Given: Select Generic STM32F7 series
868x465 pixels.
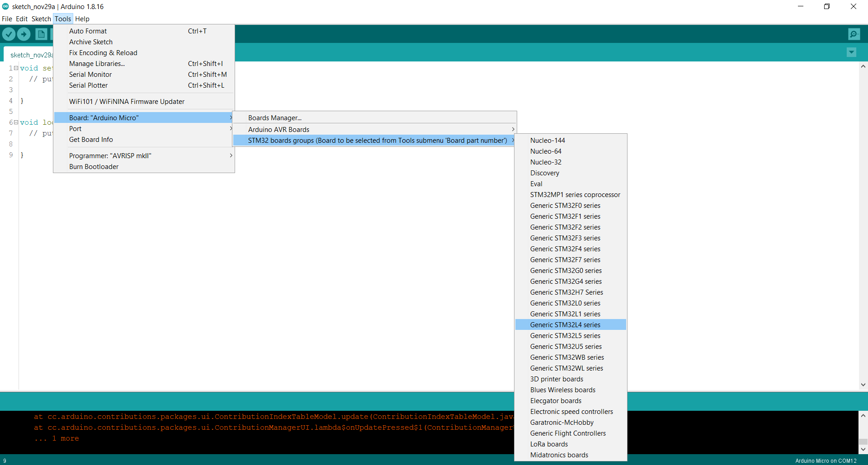Looking at the screenshot, I should [x=571, y=260].
